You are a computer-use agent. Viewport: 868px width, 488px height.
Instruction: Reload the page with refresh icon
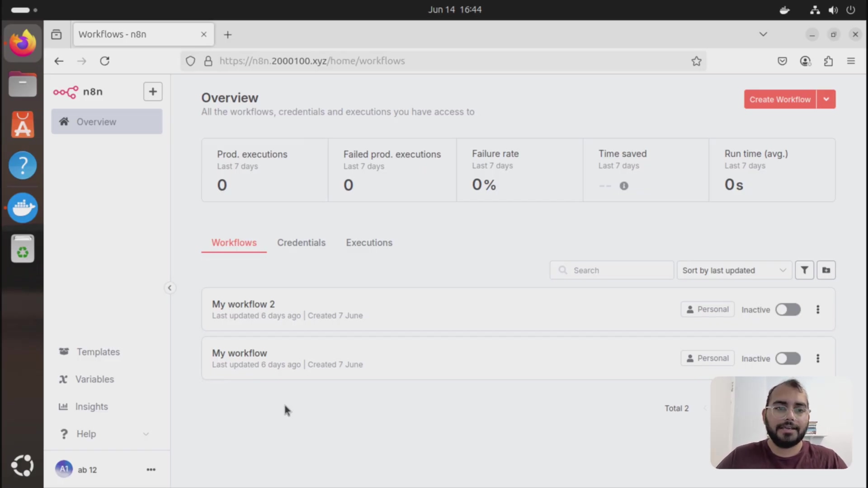[104, 61]
